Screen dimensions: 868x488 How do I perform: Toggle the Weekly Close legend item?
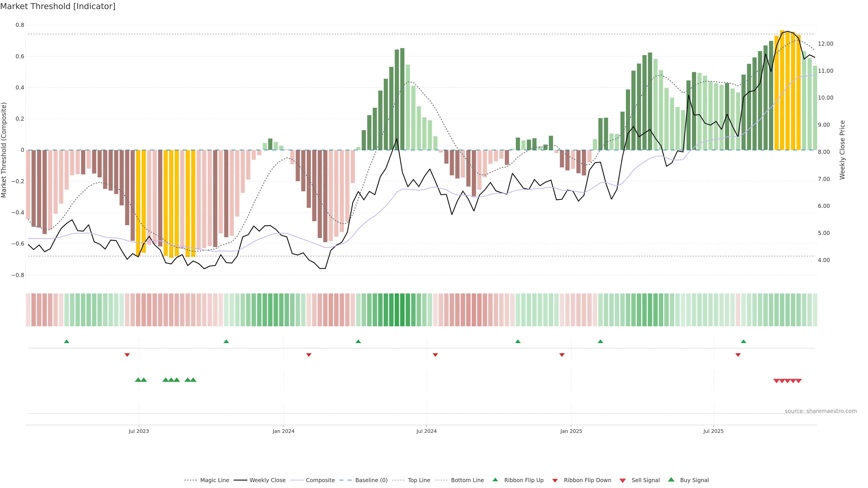(267, 480)
